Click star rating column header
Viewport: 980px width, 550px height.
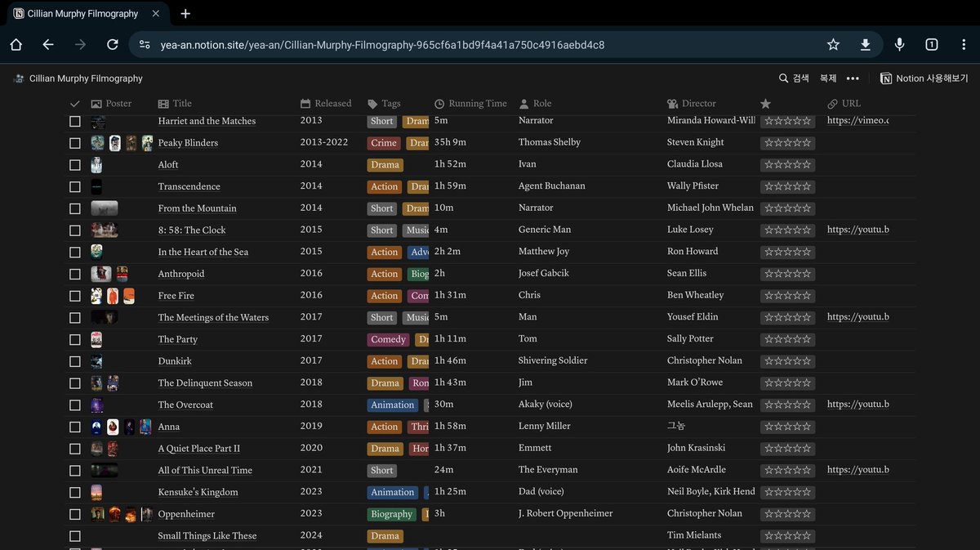tap(765, 104)
